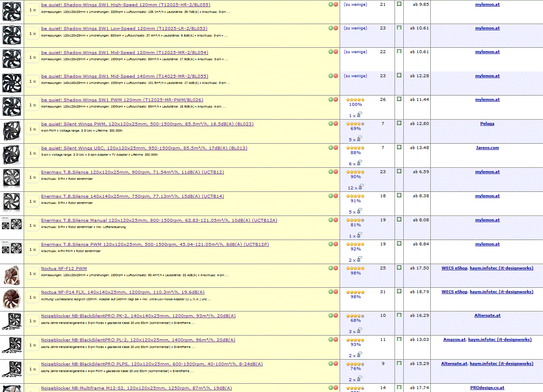This screenshot has width=543, height=392.
Task: Click green plus icon for Shadow Wings SW1 High-Speed 120mm
Action: 331,5
